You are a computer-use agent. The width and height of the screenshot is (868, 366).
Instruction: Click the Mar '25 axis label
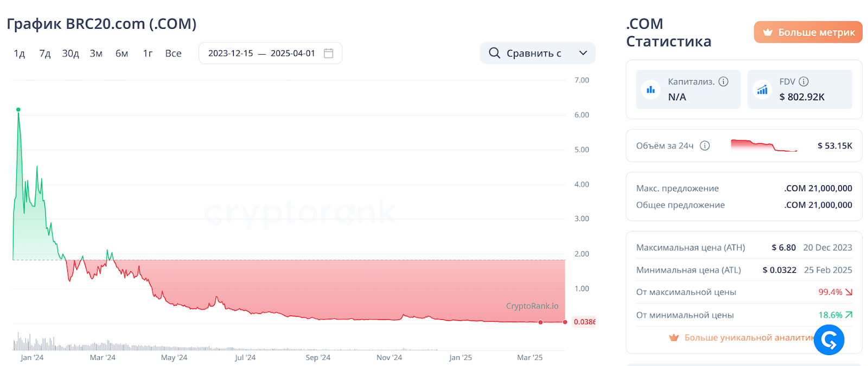(x=530, y=357)
